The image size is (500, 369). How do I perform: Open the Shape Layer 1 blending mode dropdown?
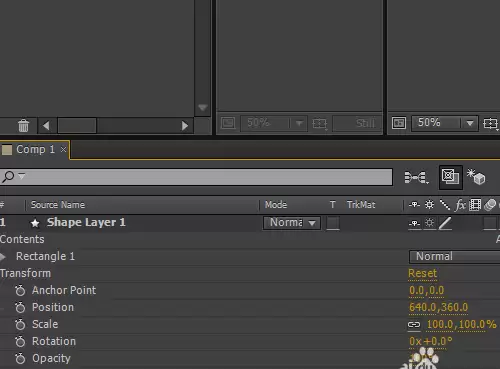click(x=292, y=223)
